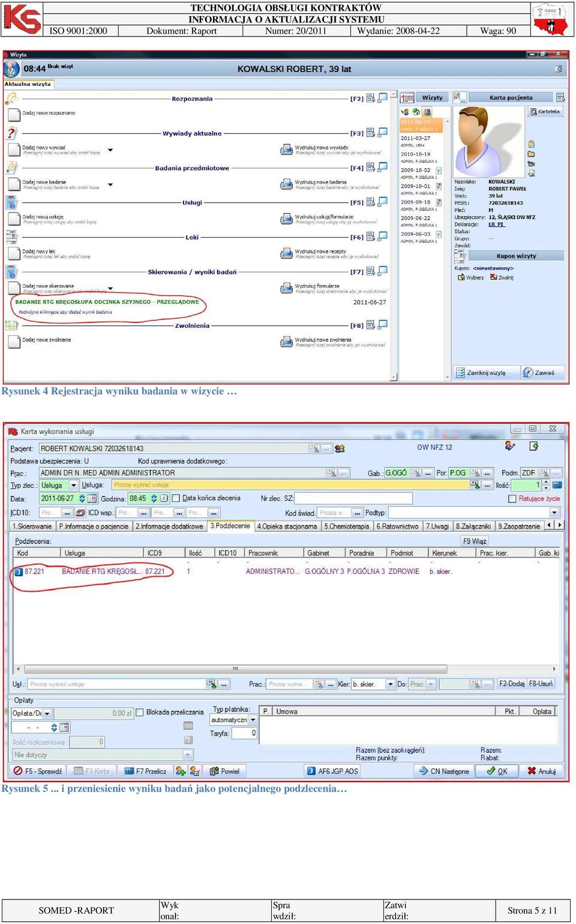Click the ICD10 book icon before ICD wsp.
This screenshot has width=576, height=924.
point(80,513)
